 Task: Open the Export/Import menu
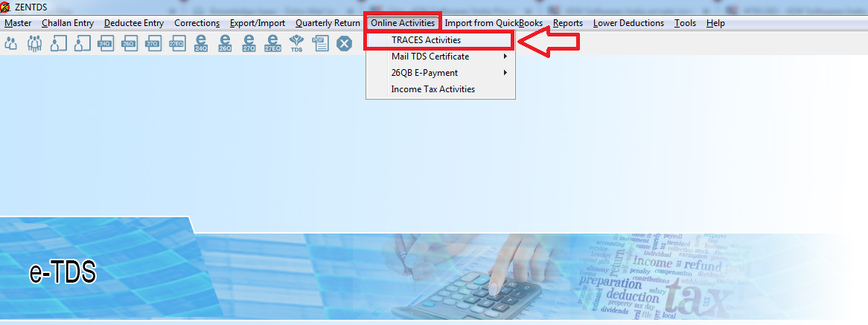click(x=258, y=23)
